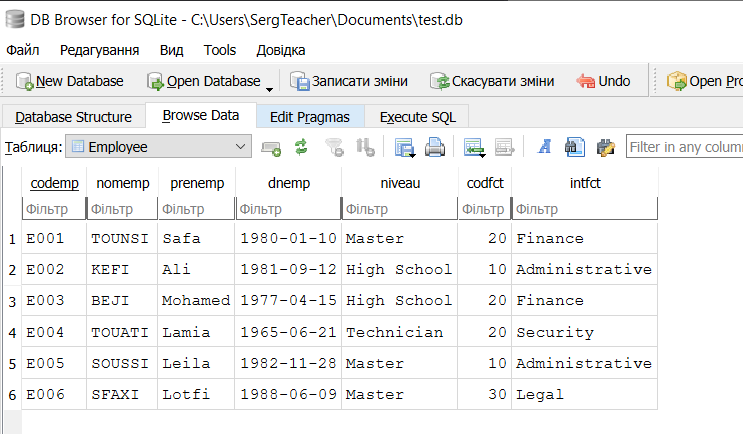Switch to the Database Structure tab
This screenshot has width=743, height=434.
coord(73,117)
